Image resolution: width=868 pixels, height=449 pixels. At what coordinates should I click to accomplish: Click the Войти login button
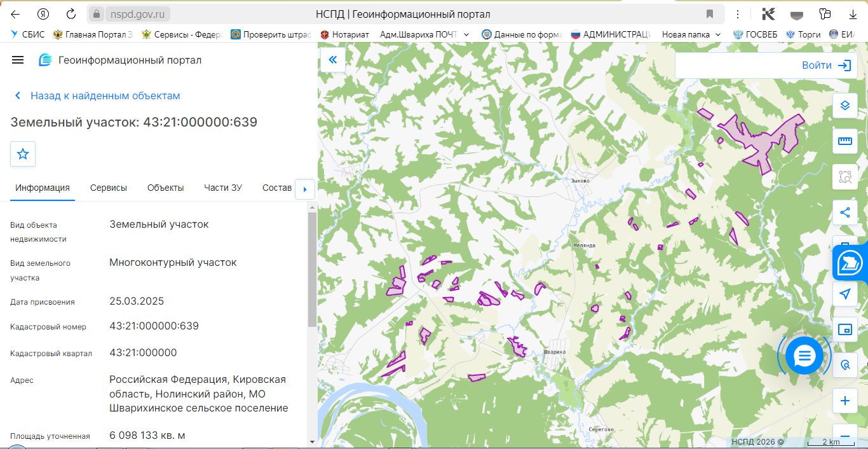click(x=825, y=66)
